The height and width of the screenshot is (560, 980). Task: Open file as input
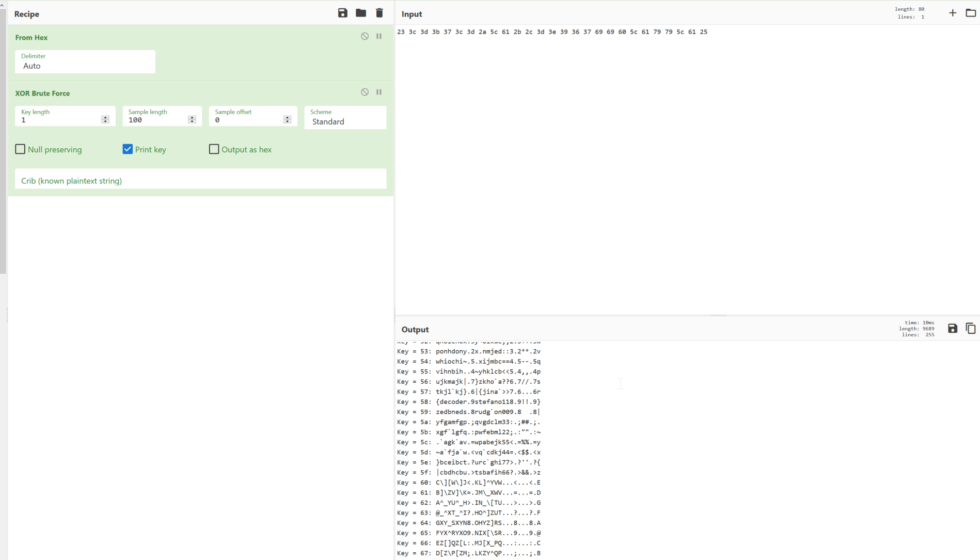pos(971,13)
